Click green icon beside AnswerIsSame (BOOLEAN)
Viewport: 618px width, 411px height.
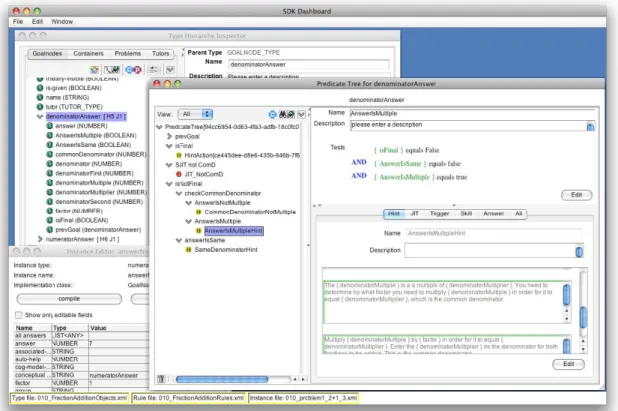click(x=50, y=145)
